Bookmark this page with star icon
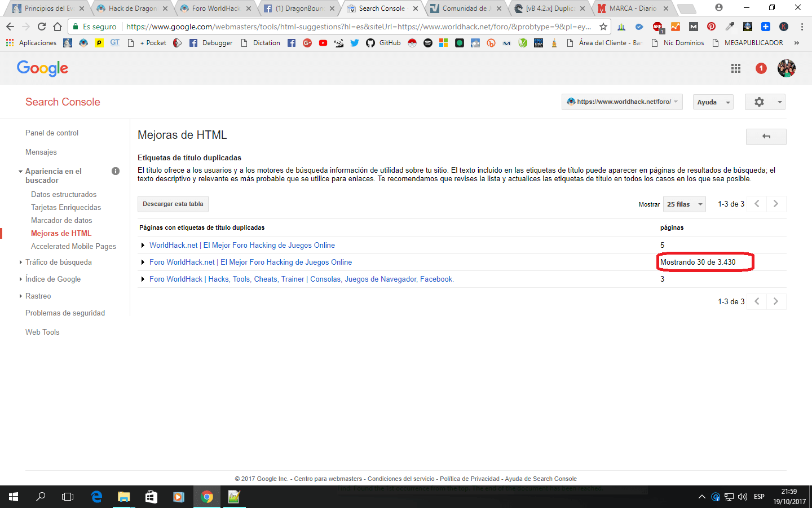 pos(603,27)
